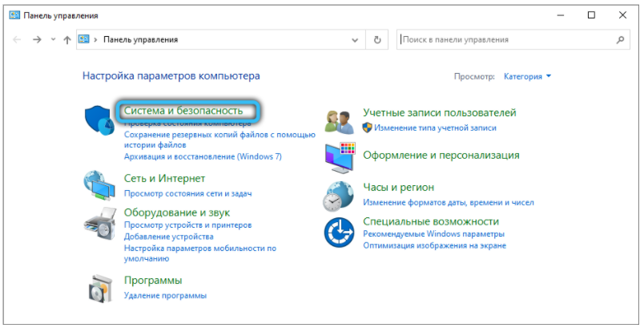
Task: Open the Network and Internet icon
Action: (100, 185)
